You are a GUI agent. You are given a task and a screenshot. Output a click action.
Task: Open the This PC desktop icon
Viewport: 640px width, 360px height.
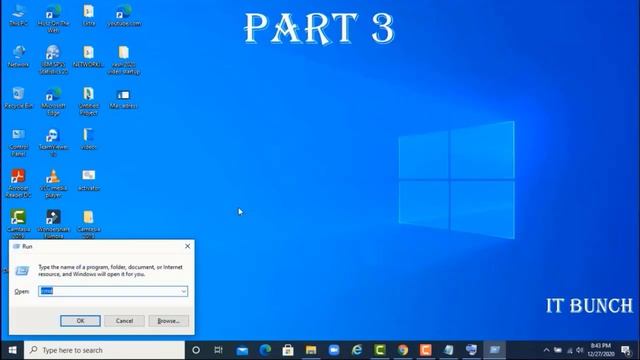click(x=18, y=16)
